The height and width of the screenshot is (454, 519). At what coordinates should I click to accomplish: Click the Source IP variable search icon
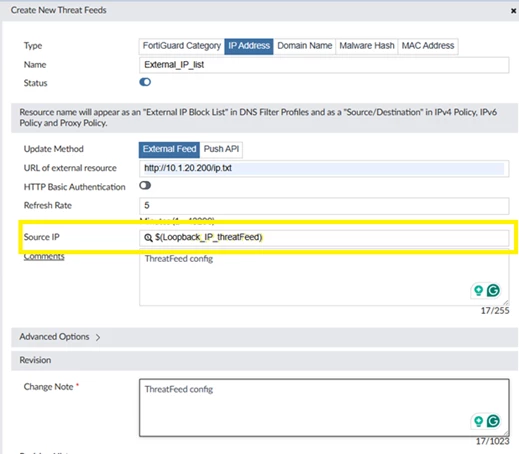[x=148, y=238]
